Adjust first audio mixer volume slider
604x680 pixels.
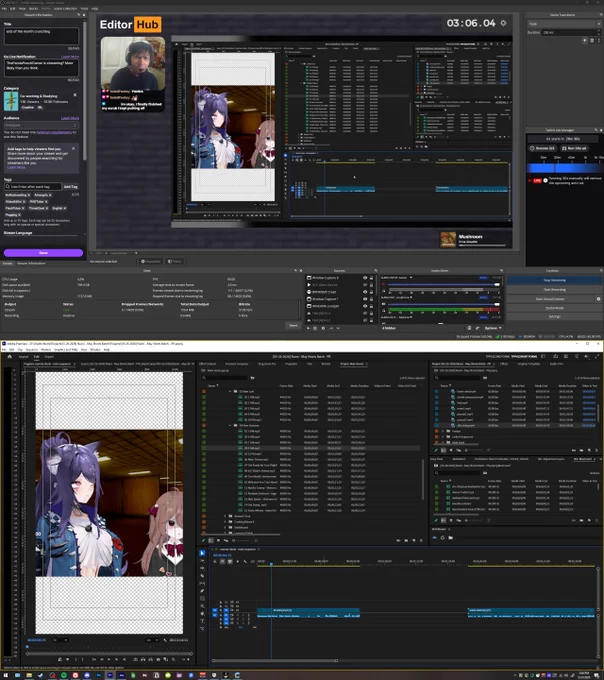coord(443,284)
